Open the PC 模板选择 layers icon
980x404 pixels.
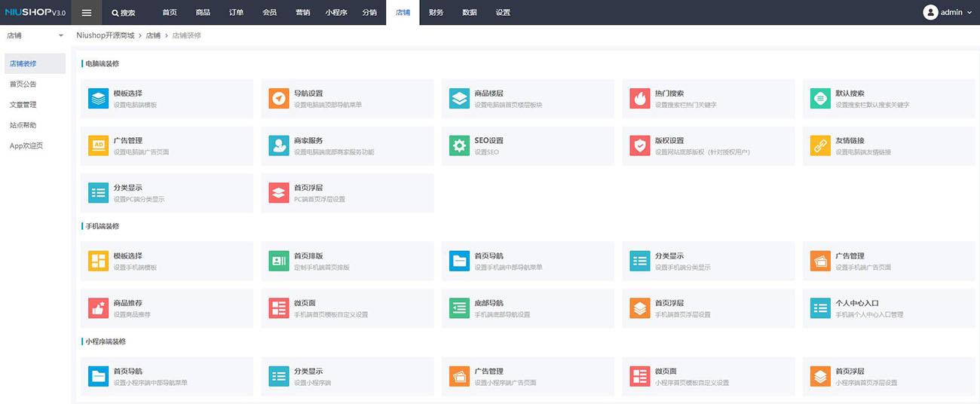point(98,99)
